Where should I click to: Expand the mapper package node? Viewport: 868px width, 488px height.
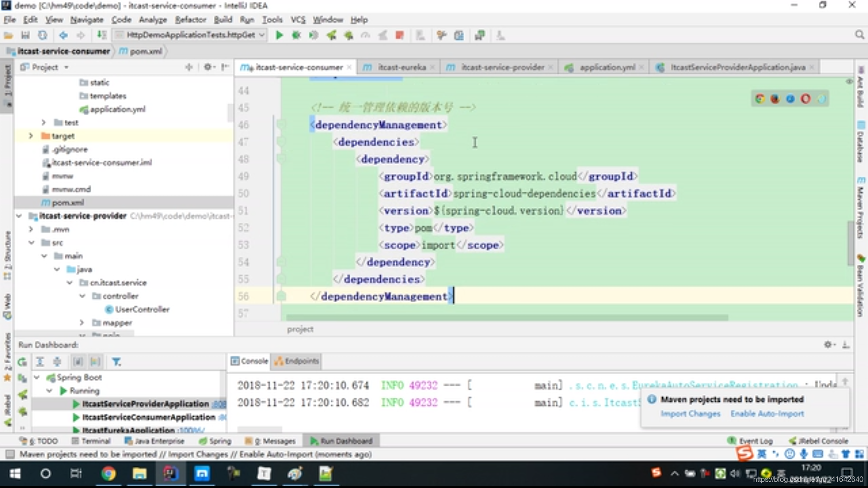82,323
